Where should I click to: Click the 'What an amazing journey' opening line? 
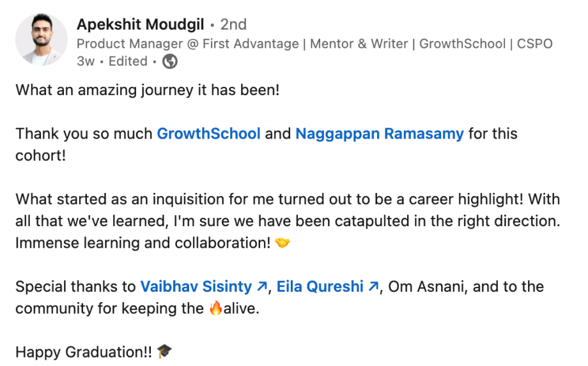pyautogui.click(x=148, y=90)
